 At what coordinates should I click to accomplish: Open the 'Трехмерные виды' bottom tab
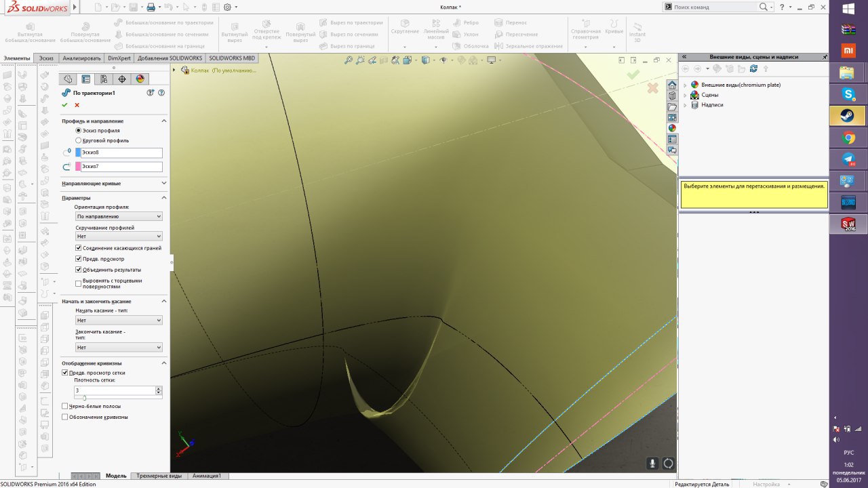pyautogui.click(x=159, y=476)
